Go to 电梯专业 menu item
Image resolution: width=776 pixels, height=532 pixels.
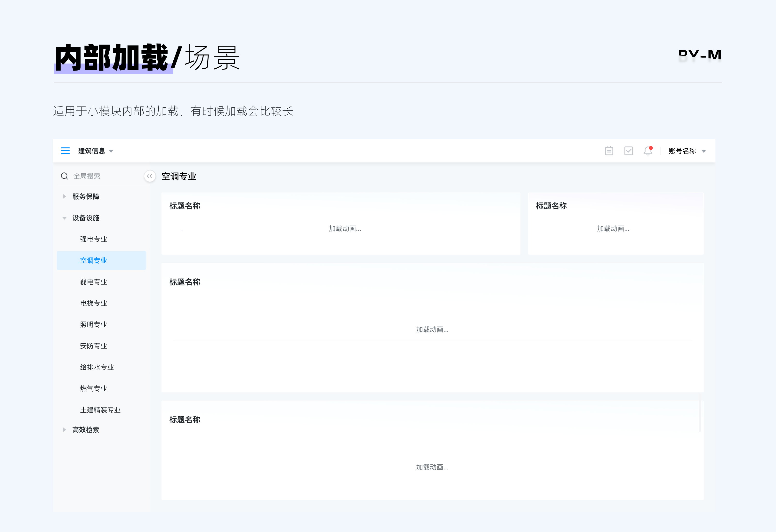pyautogui.click(x=94, y=303)
